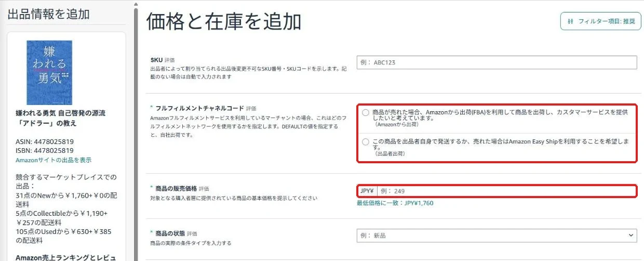
Task: Click the filter sliders icon
Action: click(571, 21)
